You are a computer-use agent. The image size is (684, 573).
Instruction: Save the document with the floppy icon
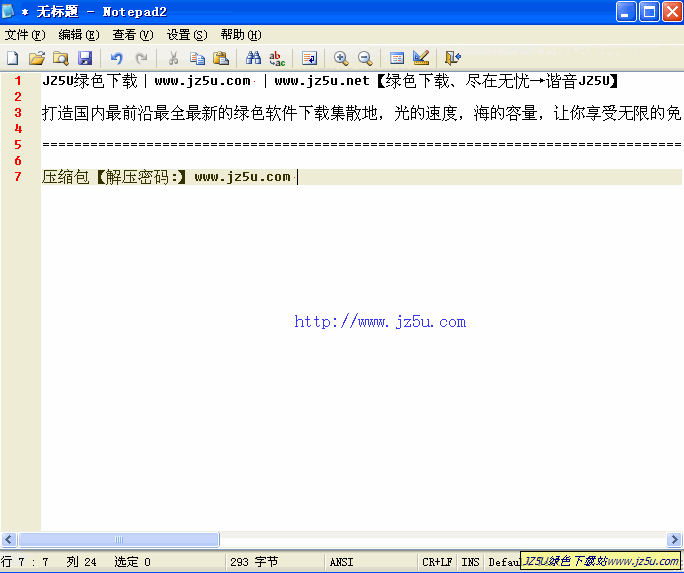[x=85, y=58]
